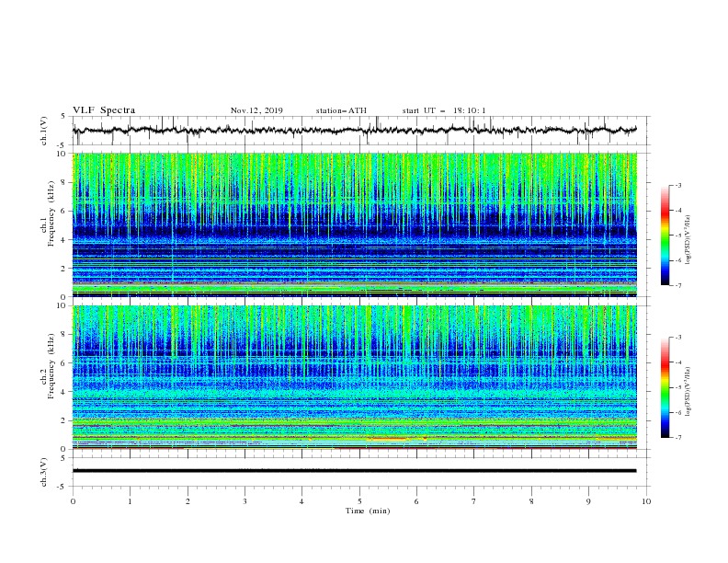Click the "start UT = 18:10:1" header text
Image resolution: width=728 pixels, height=563 pixels.
(x=444, y=110)
